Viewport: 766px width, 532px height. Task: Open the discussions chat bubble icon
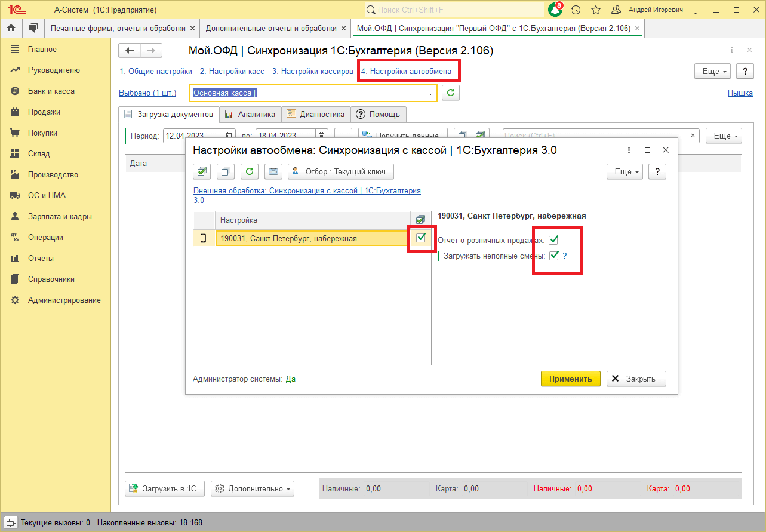click(x=33, y=28)
